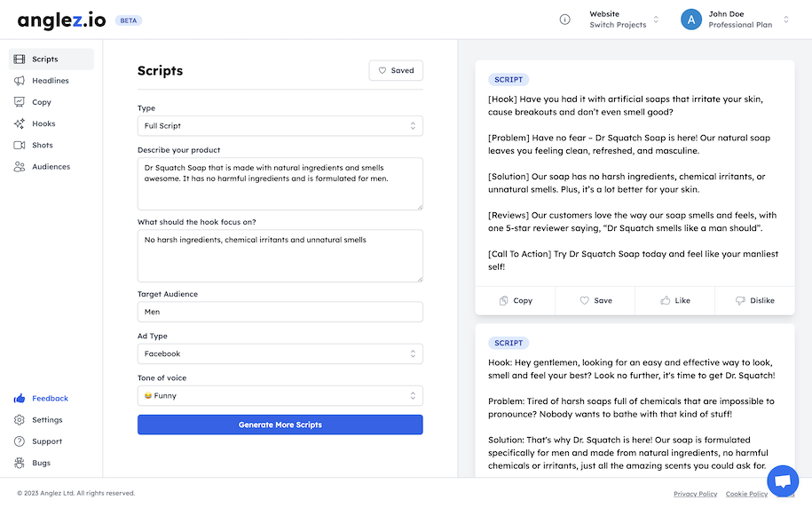Click the Settings gear icon

pyautogui.click(x=20, y=420)
